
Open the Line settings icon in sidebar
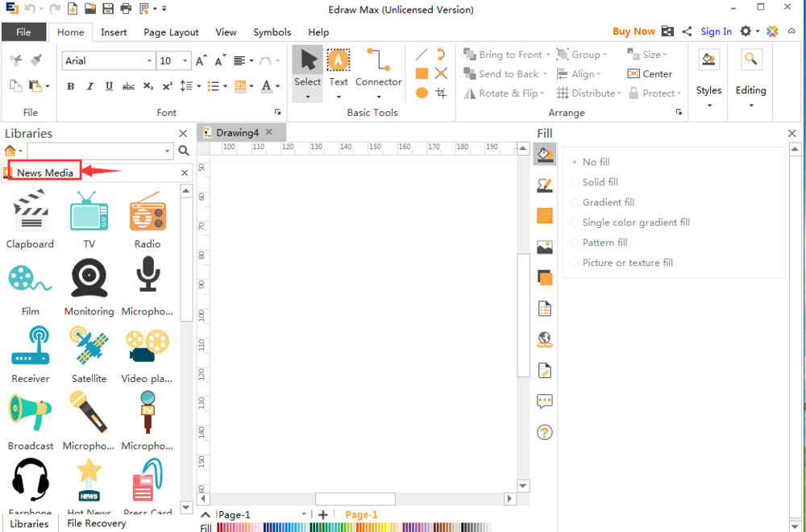pyautogui.click(x=545, y=185)
